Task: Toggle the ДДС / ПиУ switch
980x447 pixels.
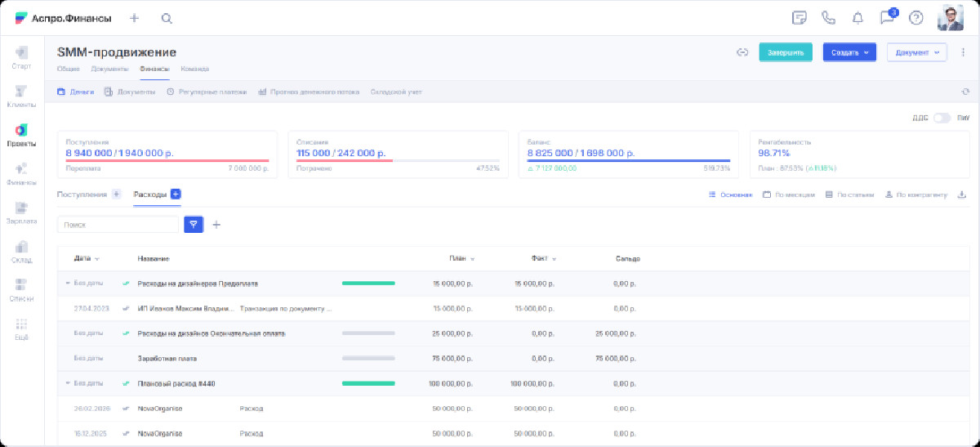Action: pos(942,118)
